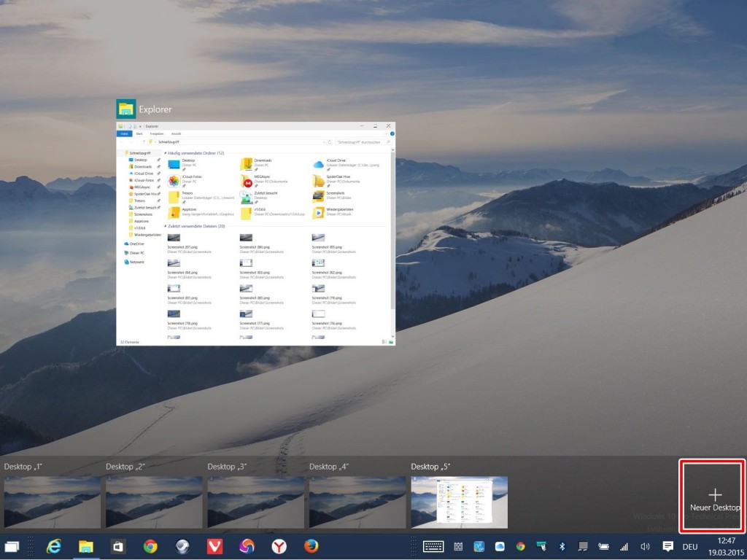Select the Desktop „2" thumbnail
Screen dimensions: 747x560
[x=154, y=502]
